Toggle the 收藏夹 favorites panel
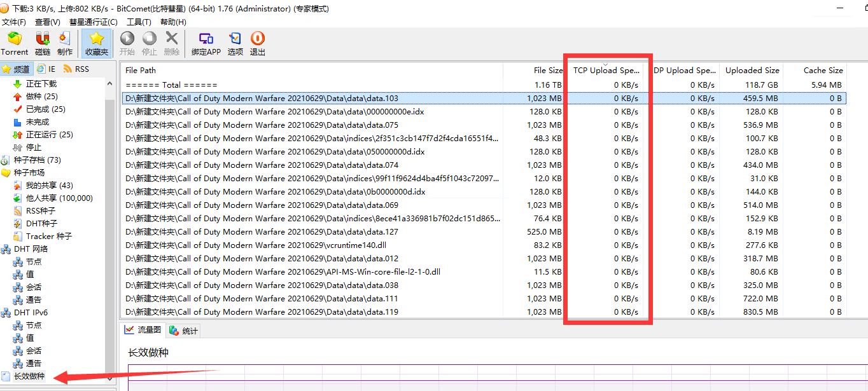The image size is (868, 391). [x=97, y=44]
